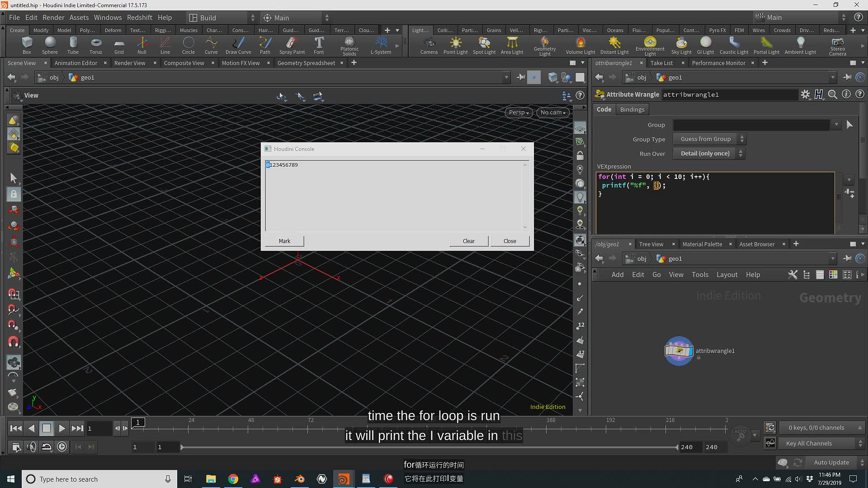The height and width of the screenshot is (488, 868).
Task: Open the Redshift menu
Action: click(139, 18)
